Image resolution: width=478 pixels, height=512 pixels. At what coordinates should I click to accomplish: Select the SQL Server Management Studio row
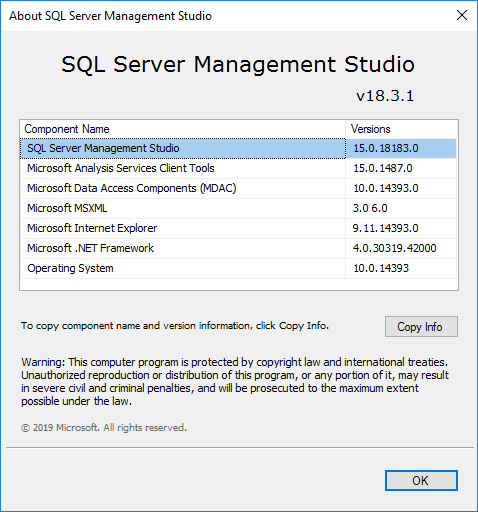(x=238, y=148)
